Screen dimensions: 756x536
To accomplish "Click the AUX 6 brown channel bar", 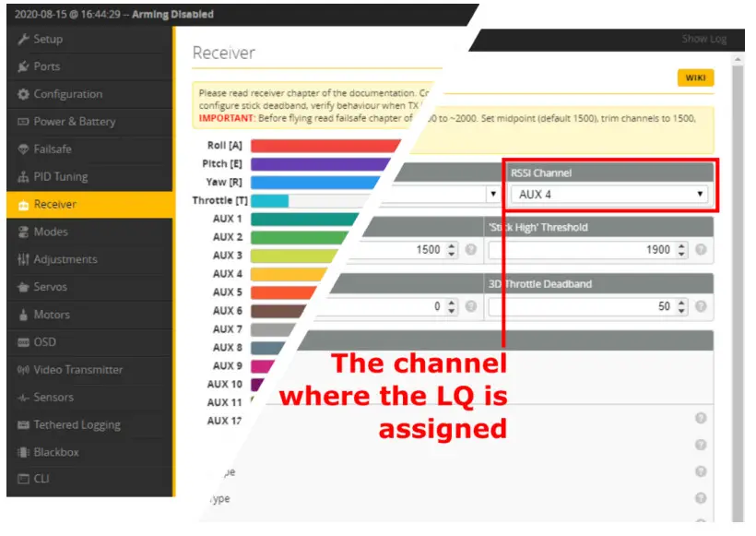I will (278, 311).
